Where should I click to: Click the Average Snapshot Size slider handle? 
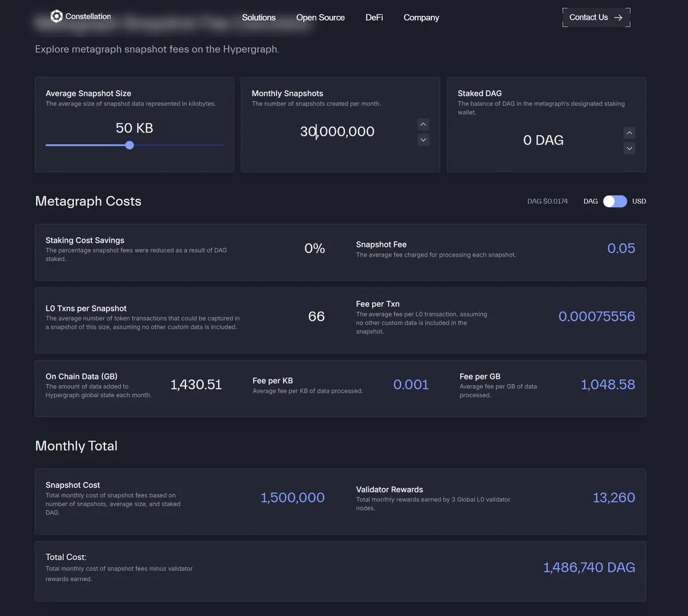(130, 145)
